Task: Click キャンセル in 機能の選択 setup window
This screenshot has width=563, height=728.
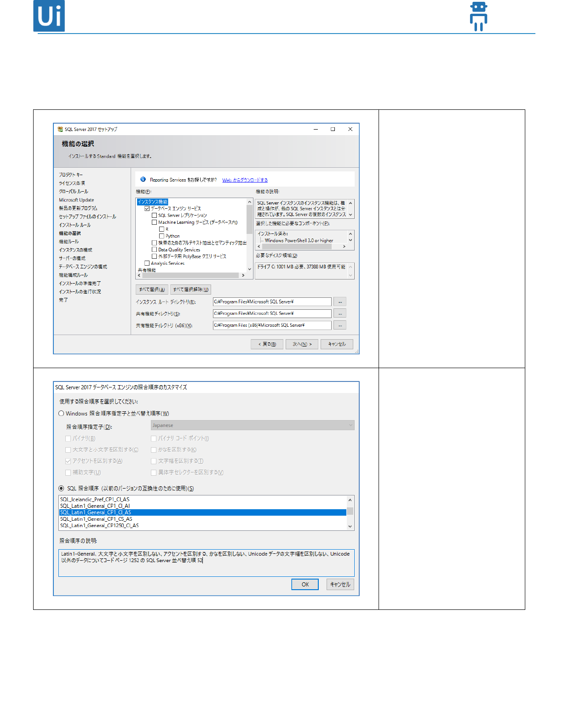Action: (337, 344)
